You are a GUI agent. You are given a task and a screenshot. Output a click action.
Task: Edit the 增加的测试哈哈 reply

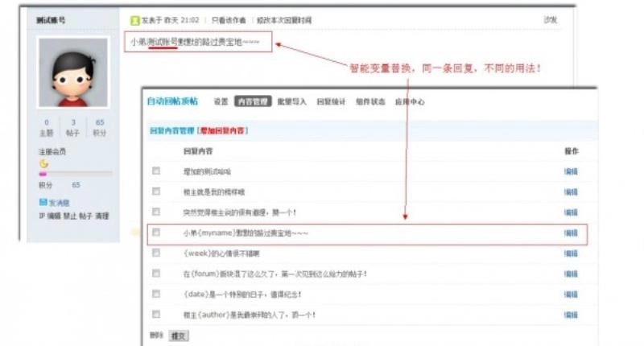(571, 171)
